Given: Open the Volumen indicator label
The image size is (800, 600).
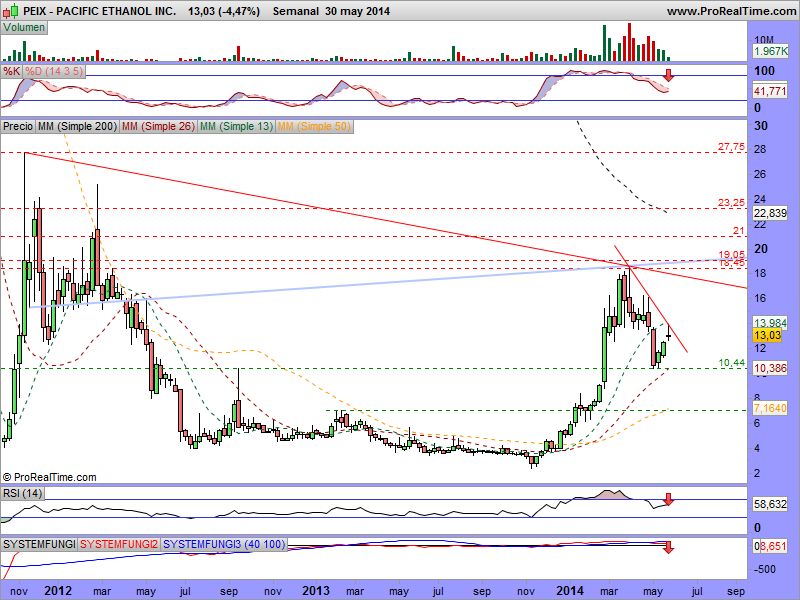Looking at the screenshot, I should click(24, 28).
